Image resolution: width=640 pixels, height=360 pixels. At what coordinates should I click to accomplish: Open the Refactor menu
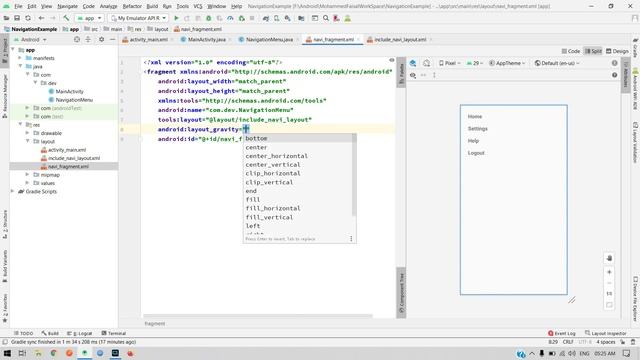(132, 7)
